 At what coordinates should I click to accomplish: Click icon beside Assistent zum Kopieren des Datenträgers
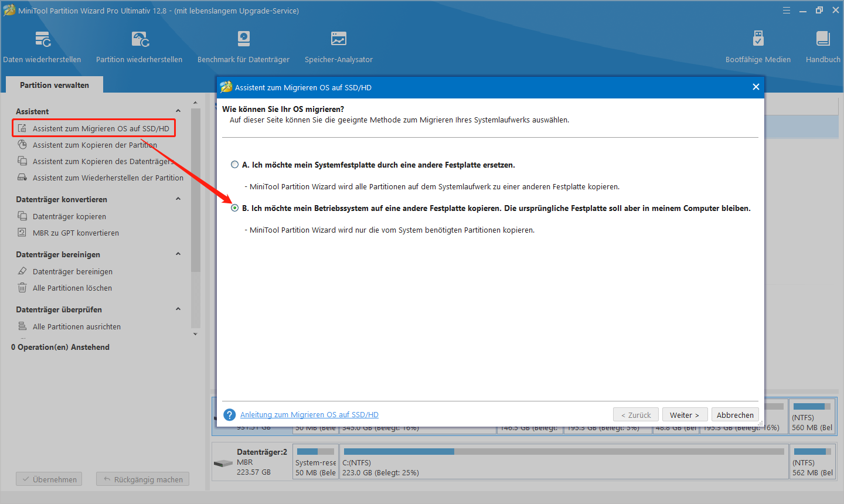tap(22, 161)
